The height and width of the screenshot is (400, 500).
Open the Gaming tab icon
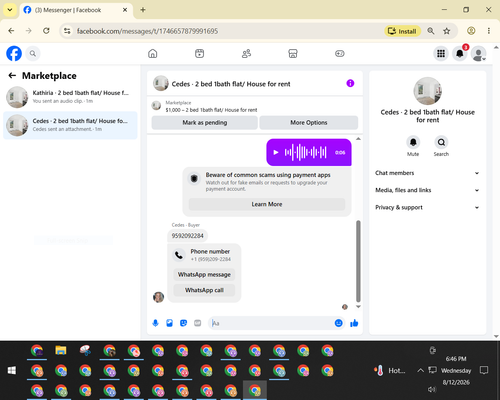click(x=340, y=53)
